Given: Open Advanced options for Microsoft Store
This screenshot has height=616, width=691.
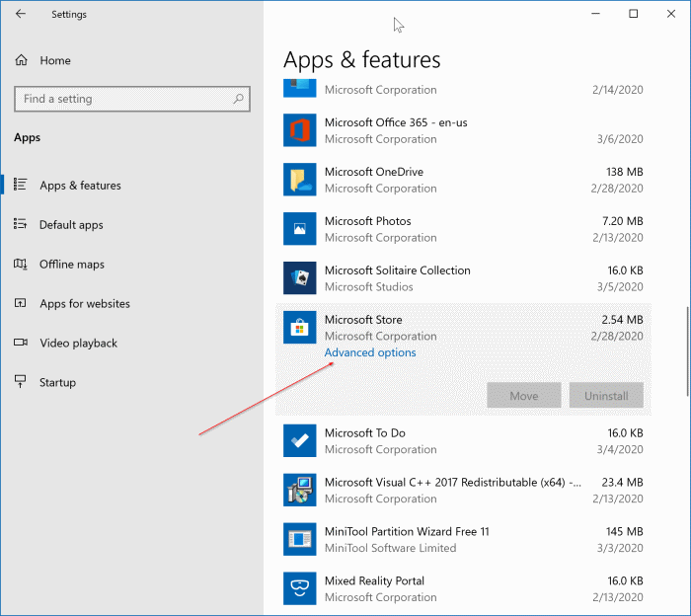Looking at the screenshot, I should click(370, 352).
